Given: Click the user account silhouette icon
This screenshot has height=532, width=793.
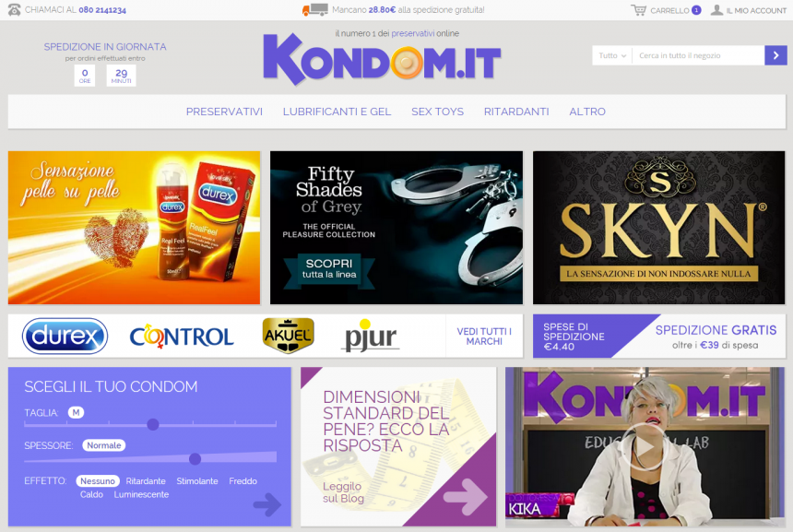Looking at the screenshot, I should pyautogui.click(x=716, y=9).
